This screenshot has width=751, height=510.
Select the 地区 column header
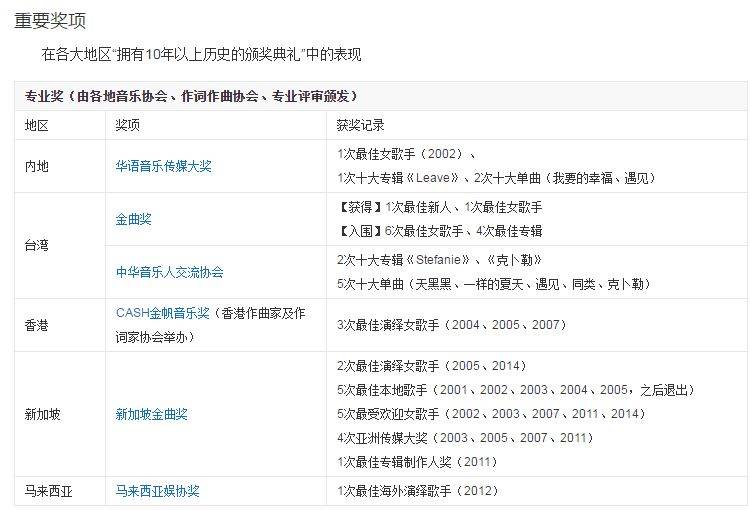pos(37,126)
